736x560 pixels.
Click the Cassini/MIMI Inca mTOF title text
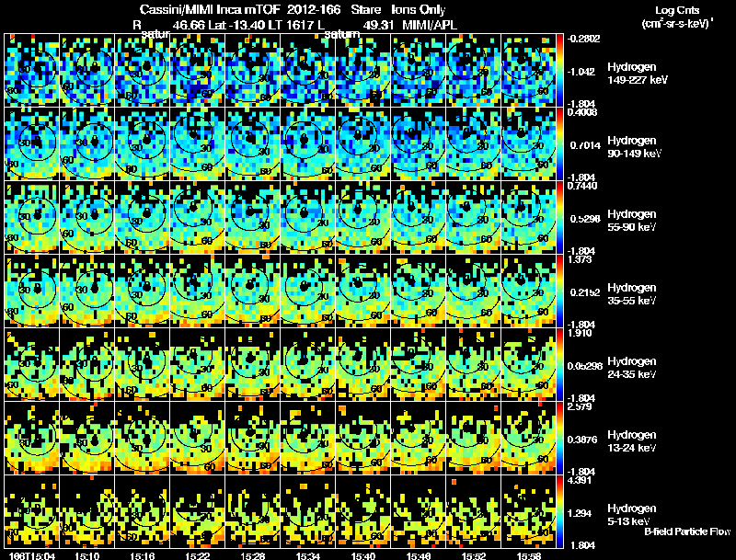pos(210,9)
